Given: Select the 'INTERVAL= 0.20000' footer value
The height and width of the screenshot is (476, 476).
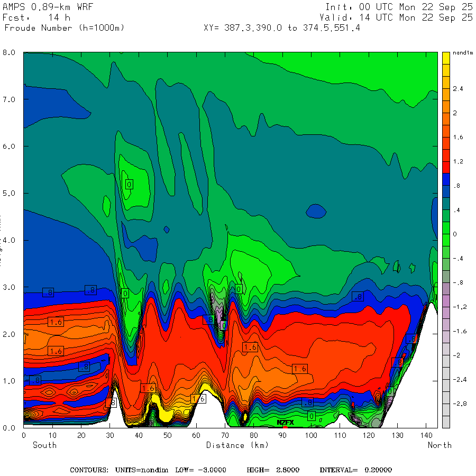Looking at the screenshot, I should click(356, 470).
